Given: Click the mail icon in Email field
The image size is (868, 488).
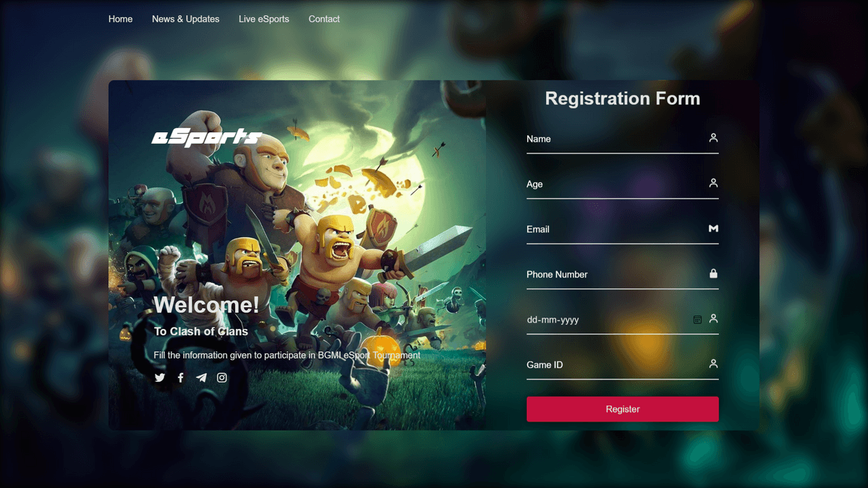Looking at the screenshot, I should pyautogui.click(x=713, y=228).
